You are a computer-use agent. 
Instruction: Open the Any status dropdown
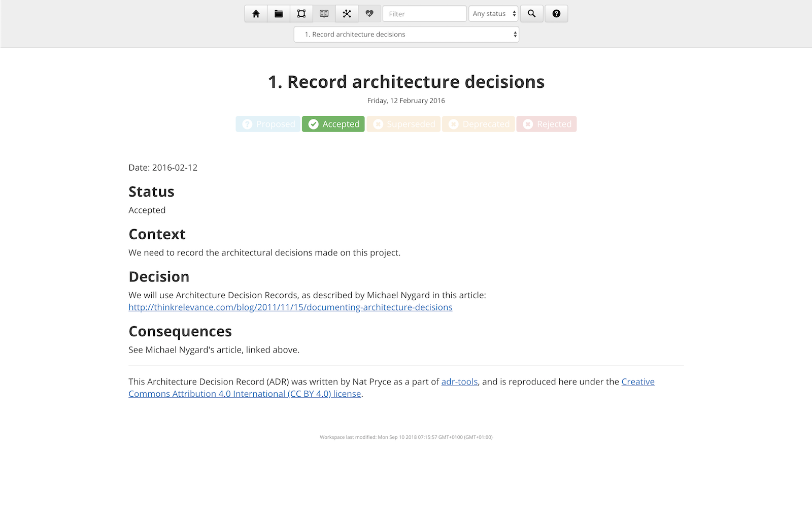492,14
